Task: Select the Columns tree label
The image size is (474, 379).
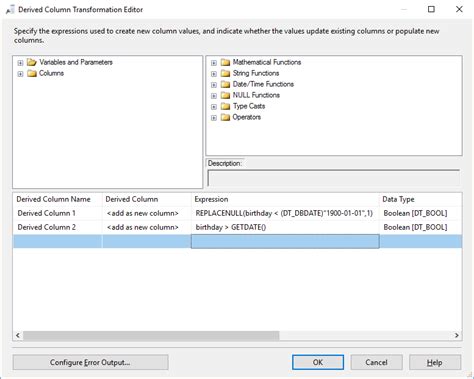Action: coord(51,73)
